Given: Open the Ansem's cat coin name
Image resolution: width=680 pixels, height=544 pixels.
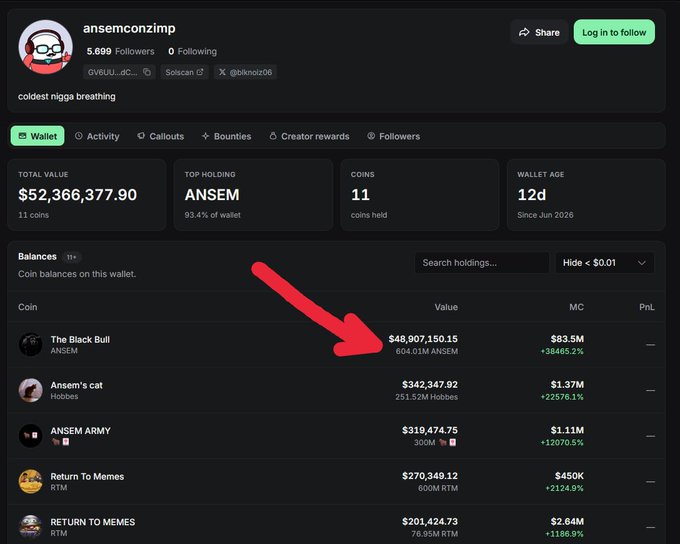Looking at the screenshot, I should pos(77,385).
